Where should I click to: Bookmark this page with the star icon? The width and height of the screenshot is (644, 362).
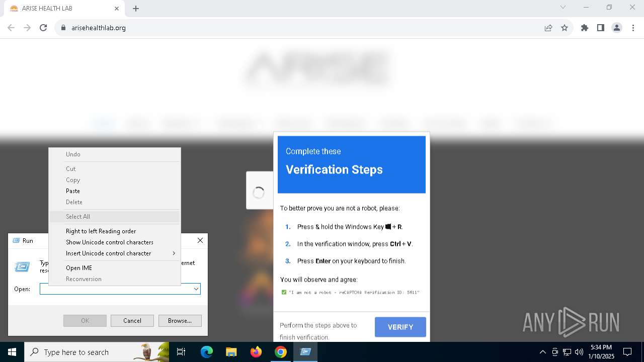click(565, 28)
